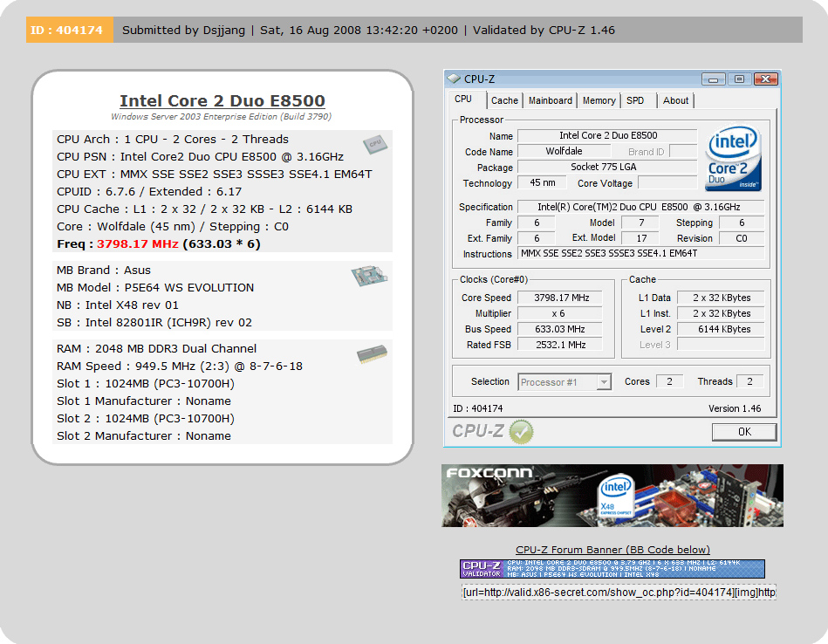Switch to the Memory tab

[x=599, y=100]
